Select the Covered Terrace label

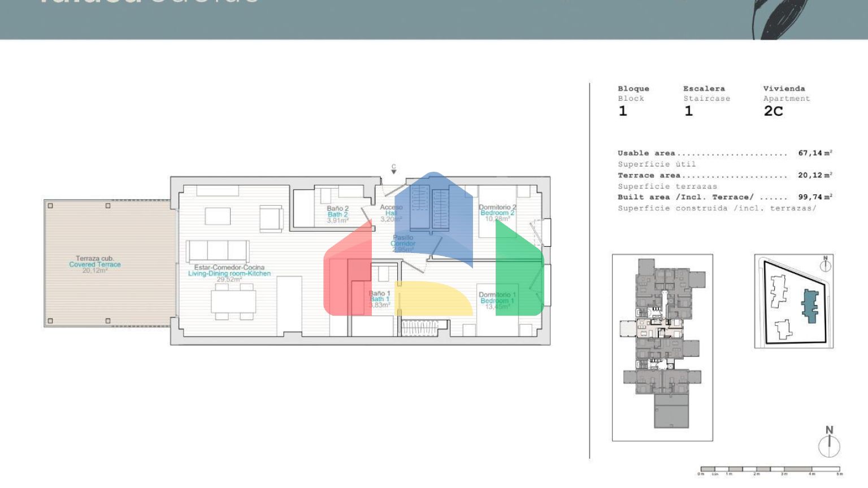pyautogui.click(x=95, y=264)
